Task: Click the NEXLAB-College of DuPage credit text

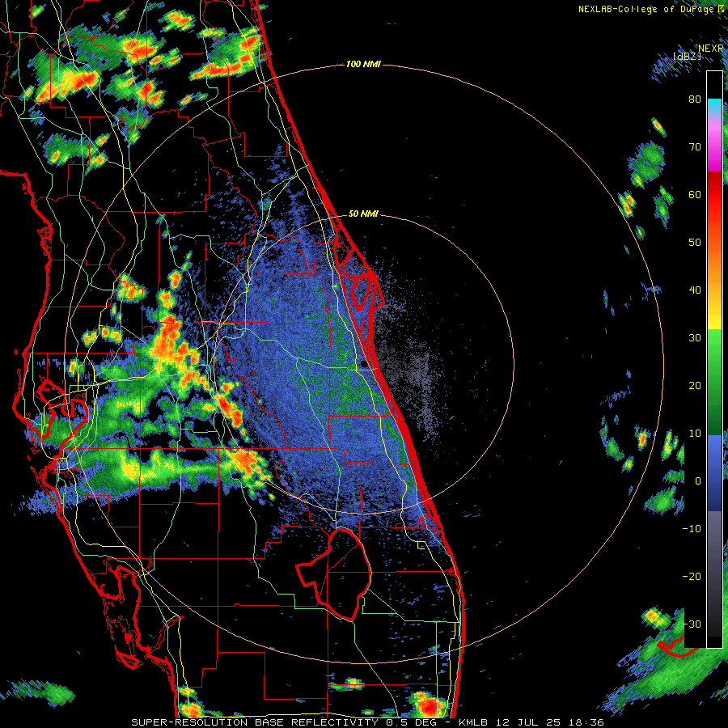Action: [651, 9]
